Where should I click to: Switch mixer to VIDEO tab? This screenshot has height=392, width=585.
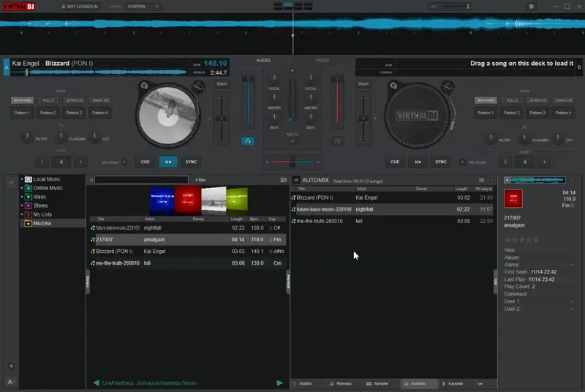322,60
